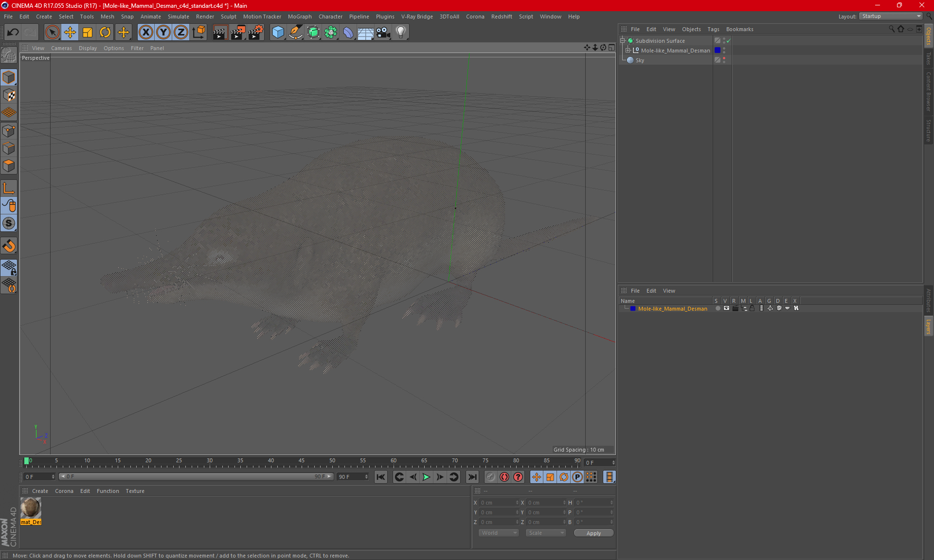This screenshot has height=560, width=934.
Task: Enable the Axis mode icon
Action: coord(9,188)
